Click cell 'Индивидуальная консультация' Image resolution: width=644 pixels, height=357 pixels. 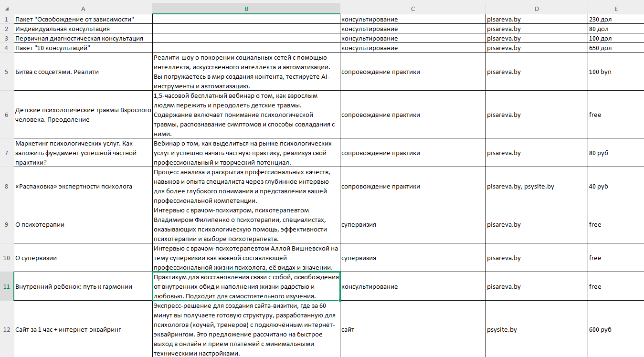[x=83, y=29]
